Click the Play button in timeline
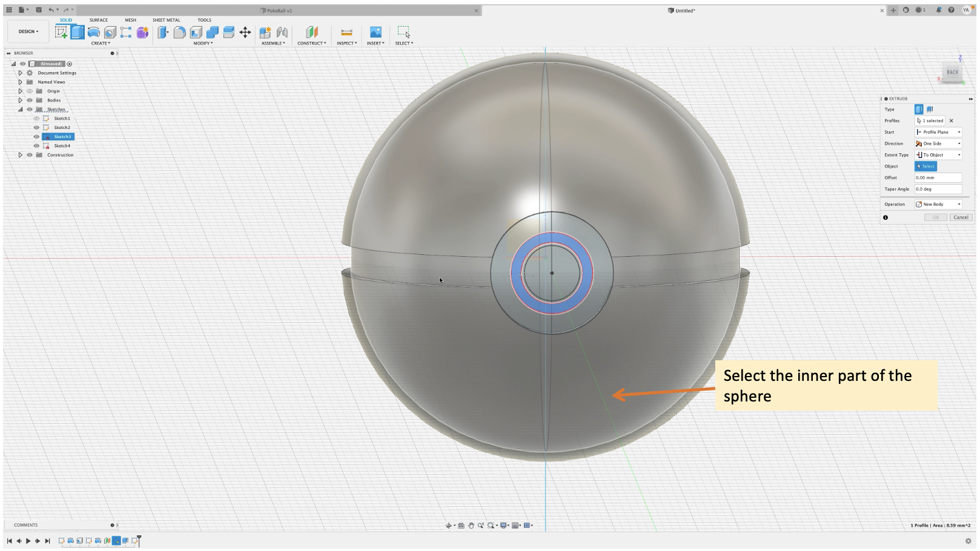The width and height of the screenshot is (980, 551). pos(28,541)
